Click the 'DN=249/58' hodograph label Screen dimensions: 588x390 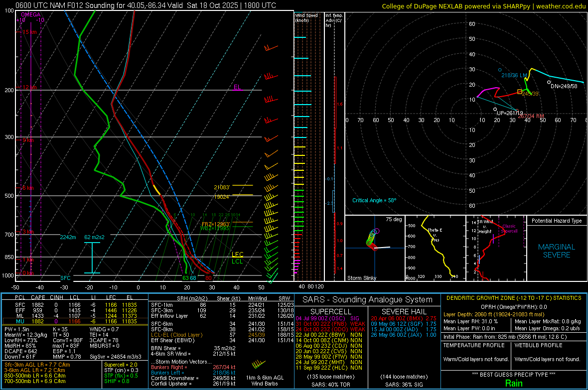pyautogui.click(x=564, y=86)
